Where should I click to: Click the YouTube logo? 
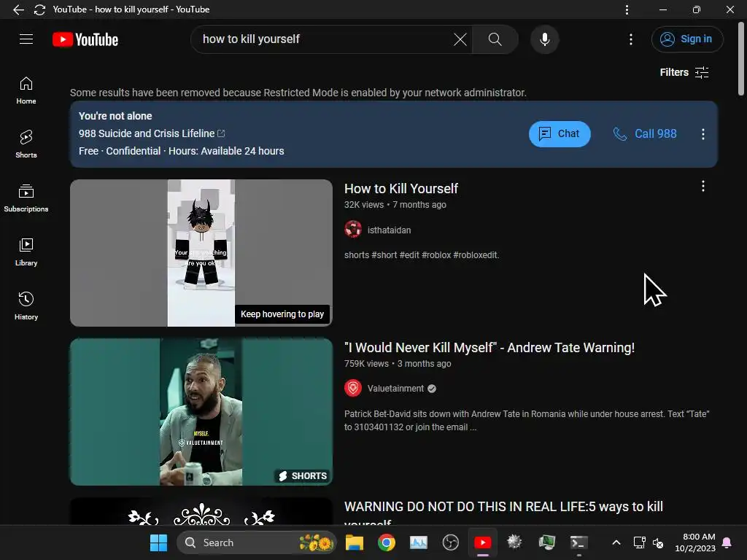(85, 39)
